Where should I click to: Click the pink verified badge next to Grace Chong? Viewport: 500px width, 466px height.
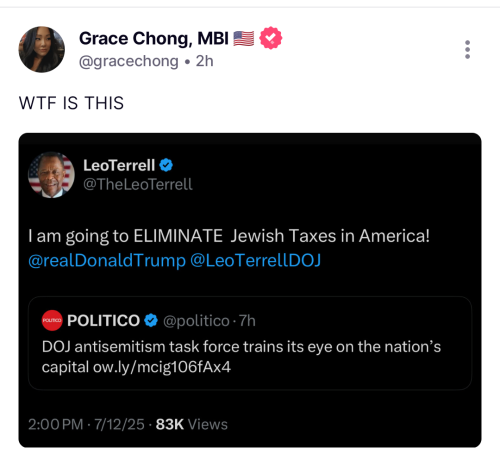click(271, 38)
